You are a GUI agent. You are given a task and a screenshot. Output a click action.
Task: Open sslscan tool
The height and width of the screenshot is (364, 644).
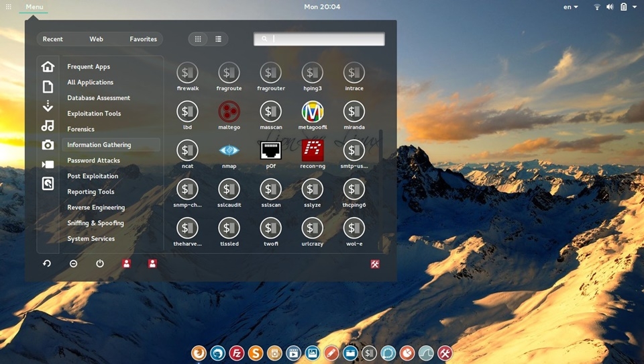(270, 193)
